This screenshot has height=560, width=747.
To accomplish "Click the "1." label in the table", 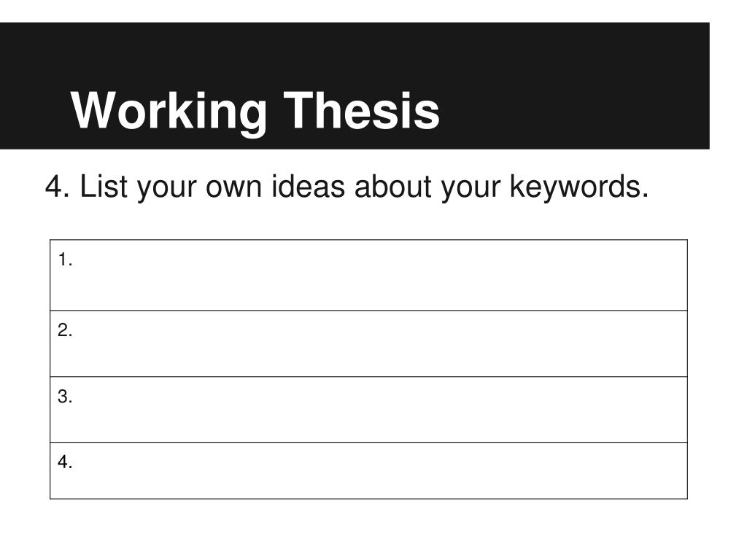I will pos(65,260).
